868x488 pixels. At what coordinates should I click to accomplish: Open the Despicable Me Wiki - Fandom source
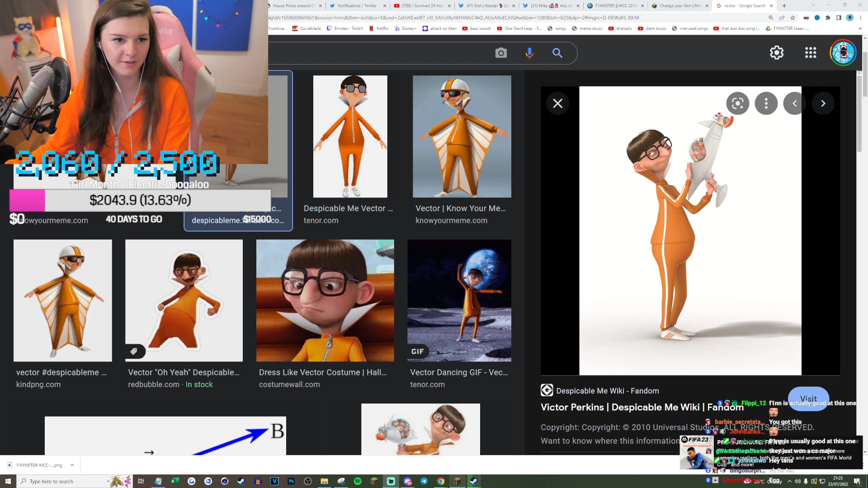pyautogui.click(x=600, y=390)
